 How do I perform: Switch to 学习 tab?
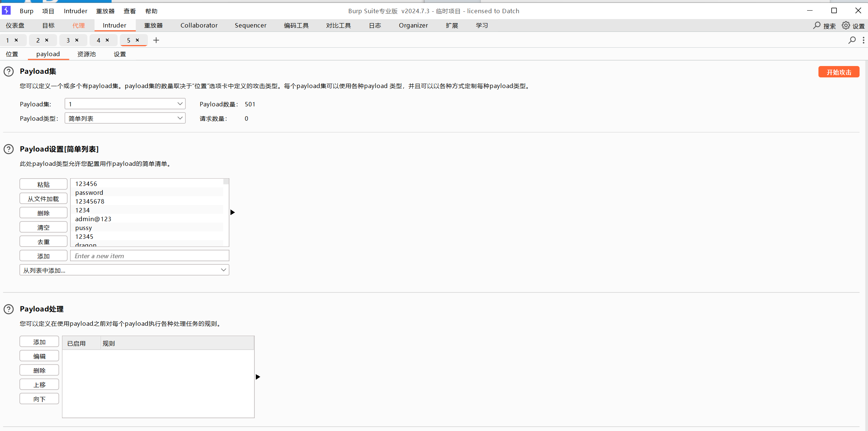click(x=482, y=25)
